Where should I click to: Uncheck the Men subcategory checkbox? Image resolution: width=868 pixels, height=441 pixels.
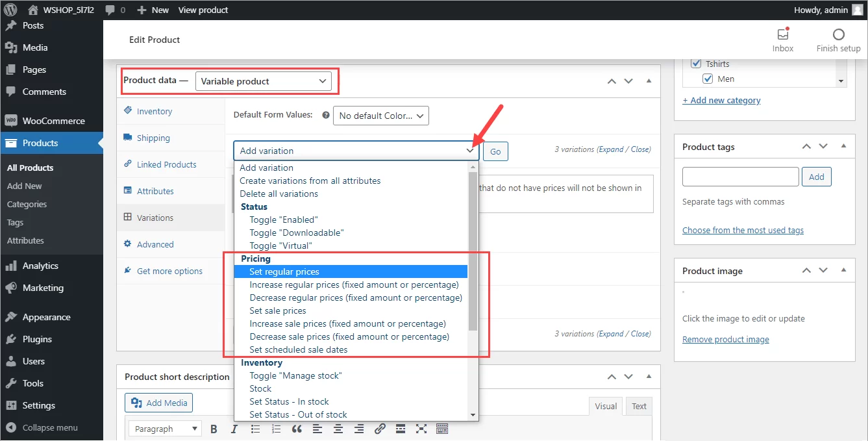point(706,78)
